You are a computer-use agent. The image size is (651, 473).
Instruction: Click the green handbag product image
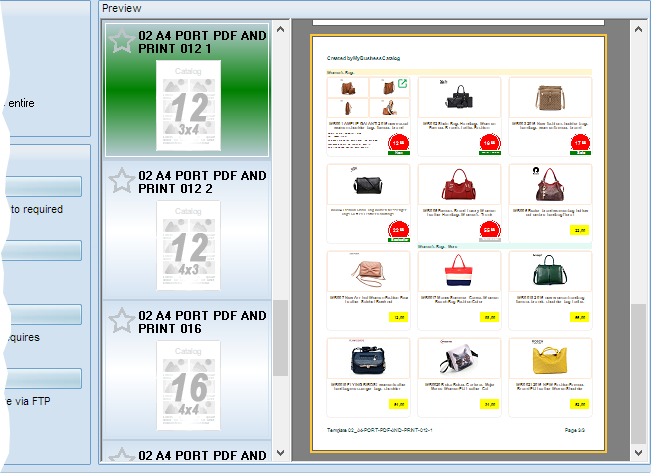pyautogui.click(x=550, y=270)
